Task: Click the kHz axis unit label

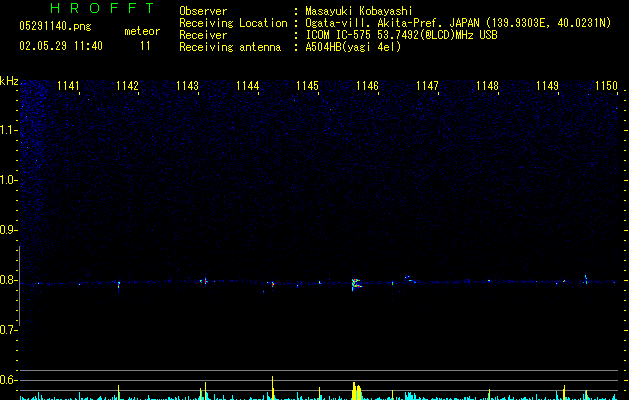Action: tap(9, 81)
